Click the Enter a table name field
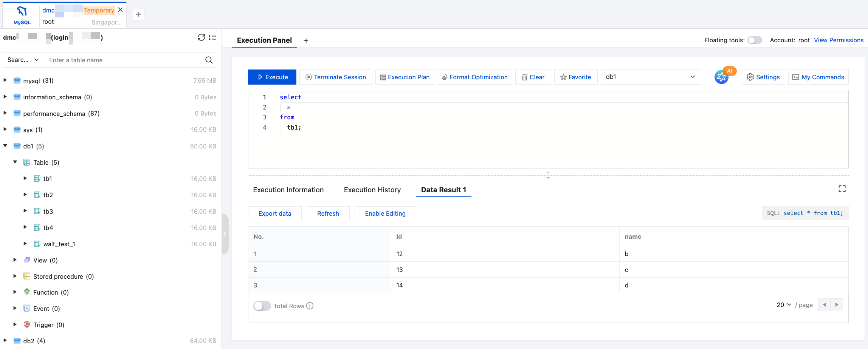 [x=125, y=60]
